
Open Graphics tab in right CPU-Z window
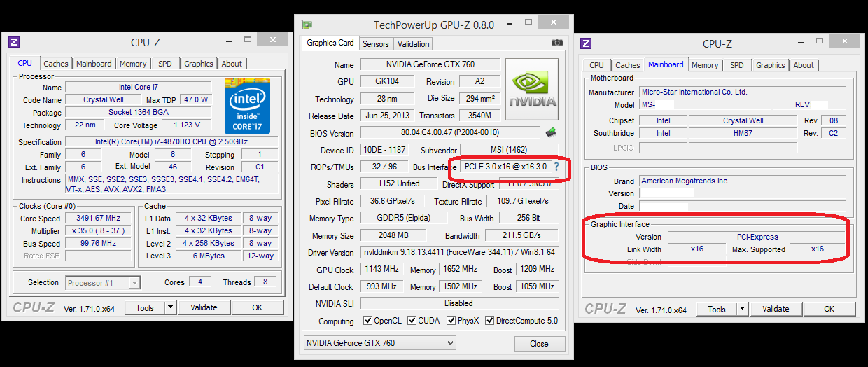pos(771,65)
